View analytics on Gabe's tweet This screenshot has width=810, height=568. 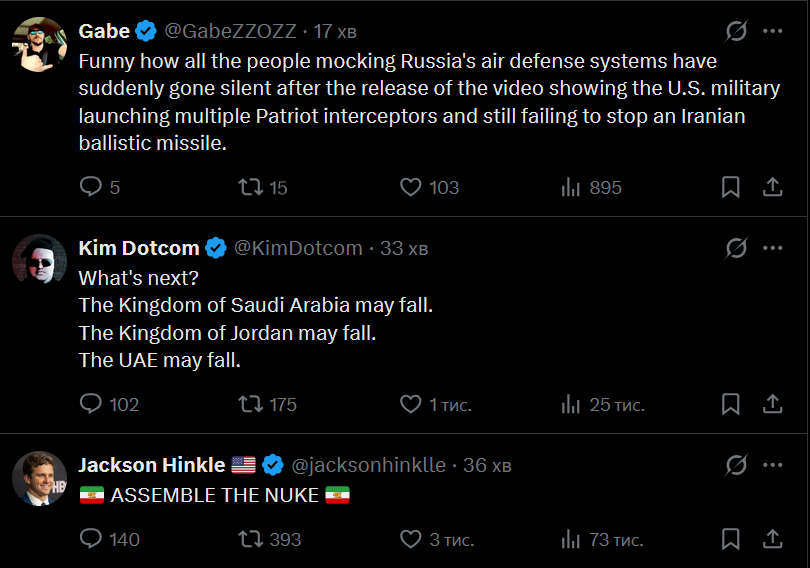[x=571, y=187]
